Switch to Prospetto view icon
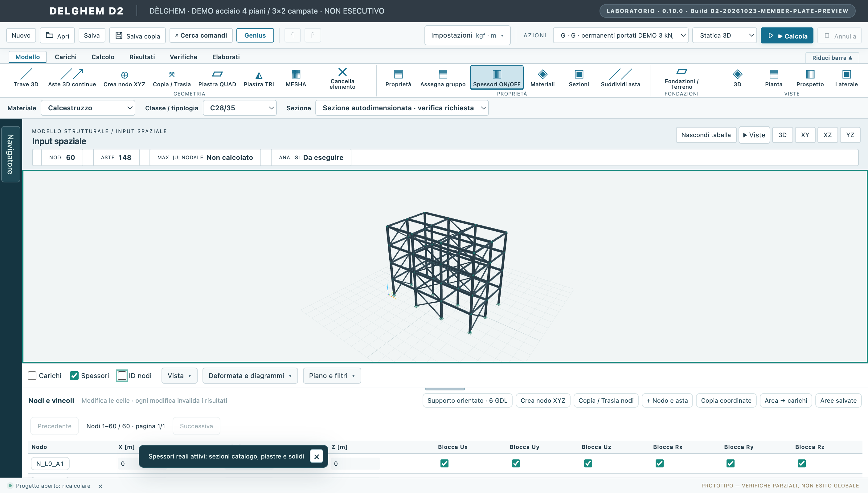Viewport: 868px width, 493px height. (x=810, y=78)
